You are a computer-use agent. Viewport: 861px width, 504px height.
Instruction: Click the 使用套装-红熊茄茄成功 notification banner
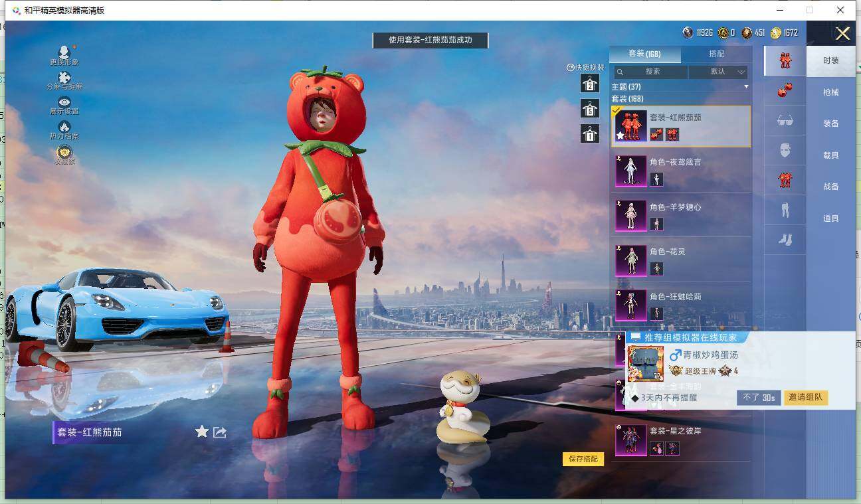point(430,41)
